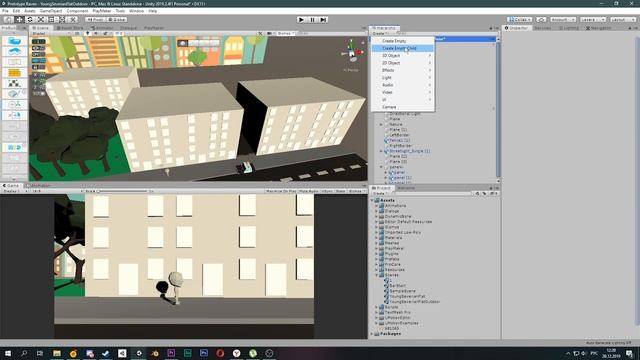Open the Window menu
Screen dimensions: 640x360
click(136, 11)
